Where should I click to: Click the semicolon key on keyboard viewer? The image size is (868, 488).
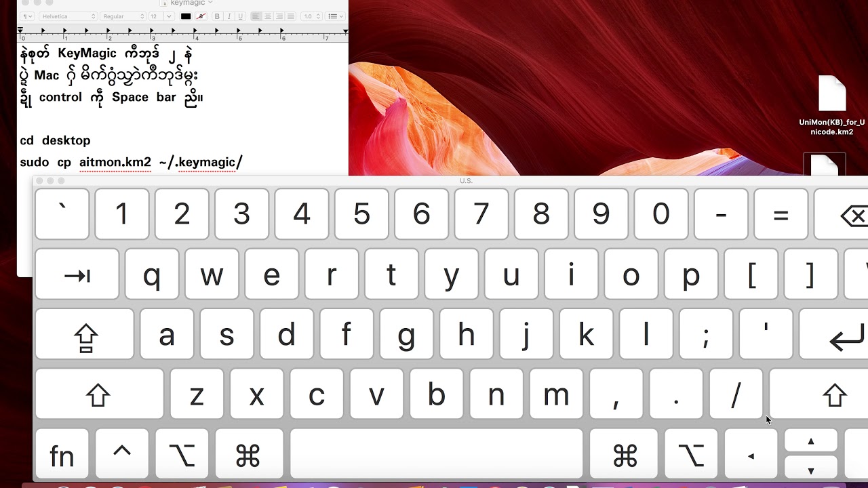pos(706,334)
